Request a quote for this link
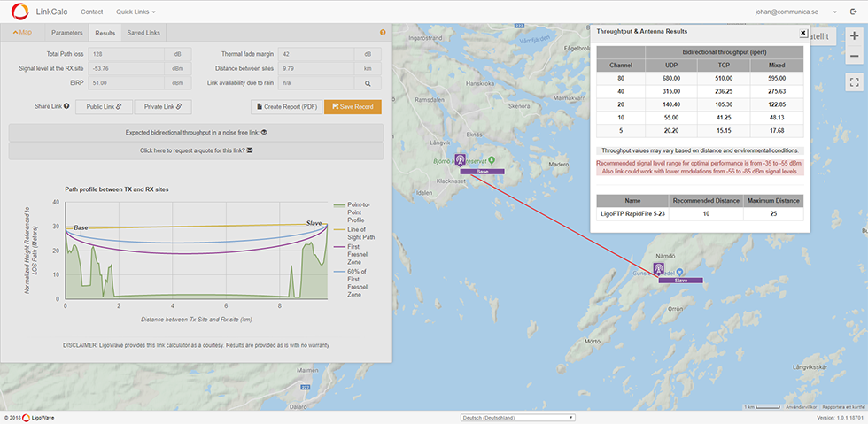 coord(196,150)
